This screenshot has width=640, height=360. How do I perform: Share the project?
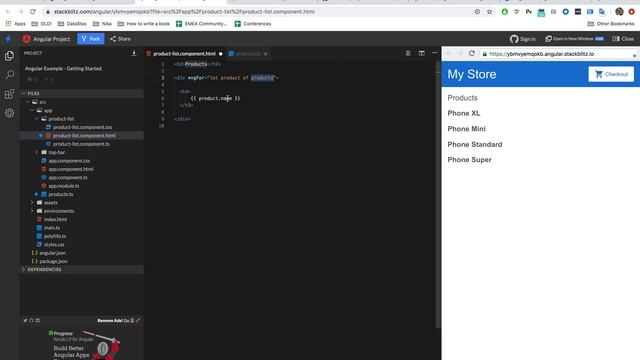(x=120, y=39)
